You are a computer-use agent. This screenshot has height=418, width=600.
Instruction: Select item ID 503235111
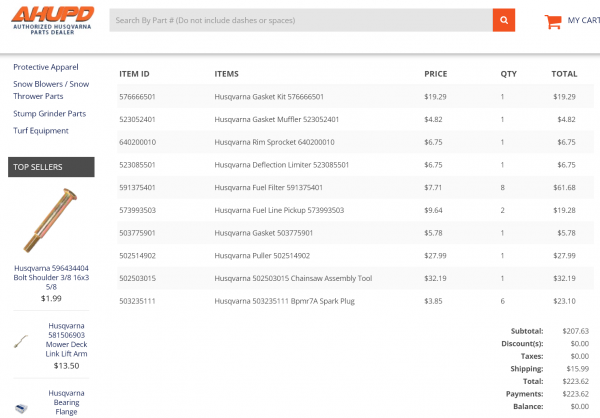pyautogui.click(x=137, y=301)
